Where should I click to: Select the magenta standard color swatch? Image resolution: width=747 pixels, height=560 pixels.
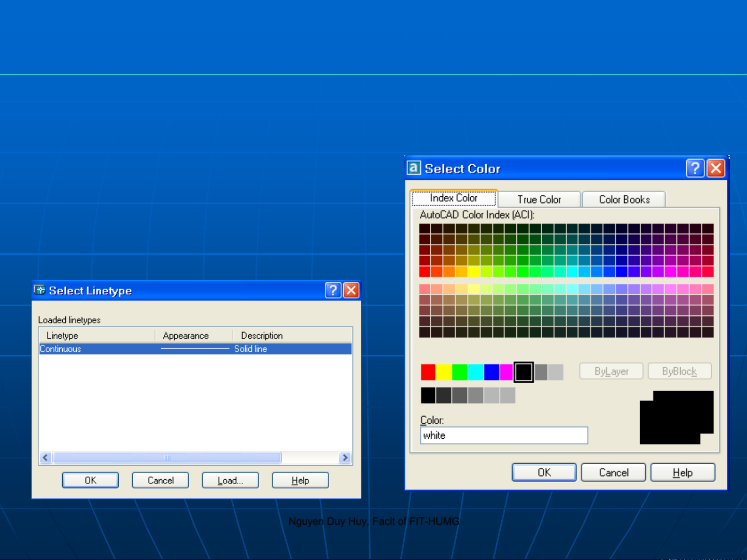(x=506, y=372)
